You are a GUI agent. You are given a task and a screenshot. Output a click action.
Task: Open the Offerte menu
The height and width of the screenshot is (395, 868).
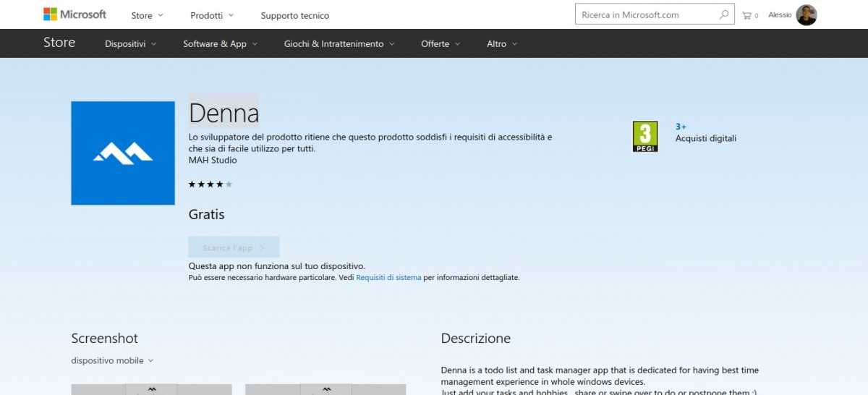click(x=441, y=44)
